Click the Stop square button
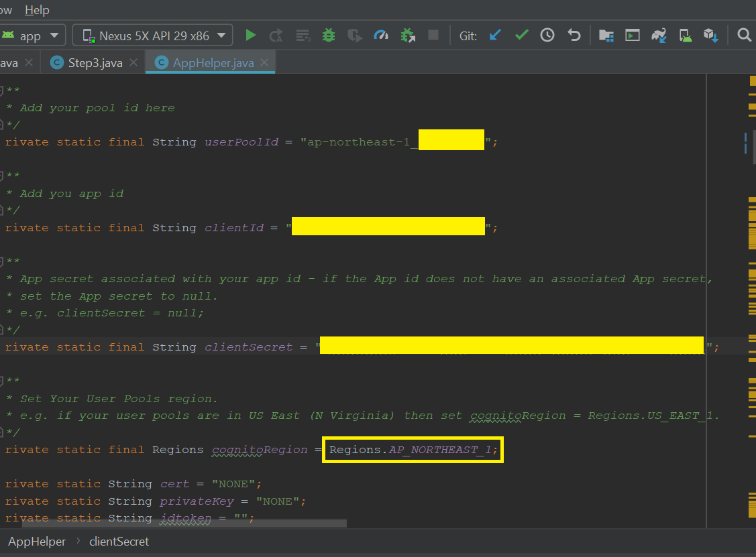This screenshot has width=756, height=557. point(433,35)
